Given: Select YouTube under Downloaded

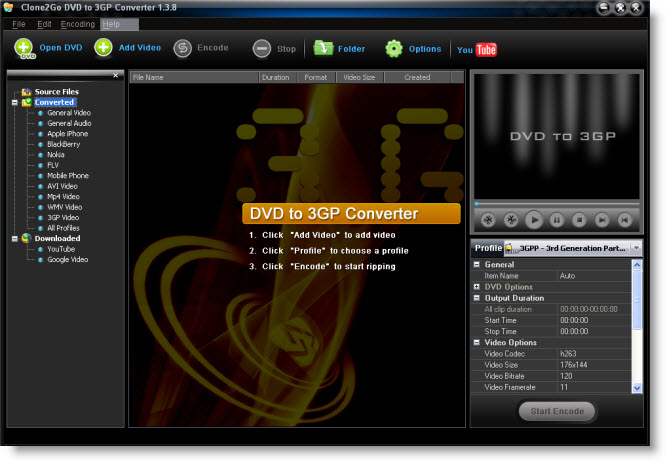Looking at the screenshot, I should [61, 249].
